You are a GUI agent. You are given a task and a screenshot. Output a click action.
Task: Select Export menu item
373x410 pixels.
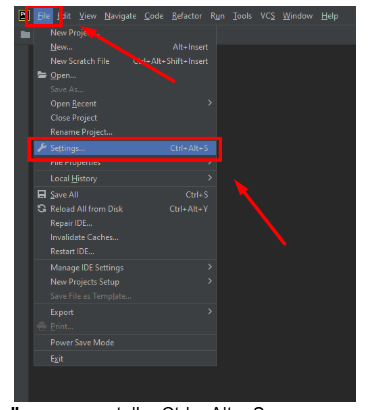tap(125, 312)
